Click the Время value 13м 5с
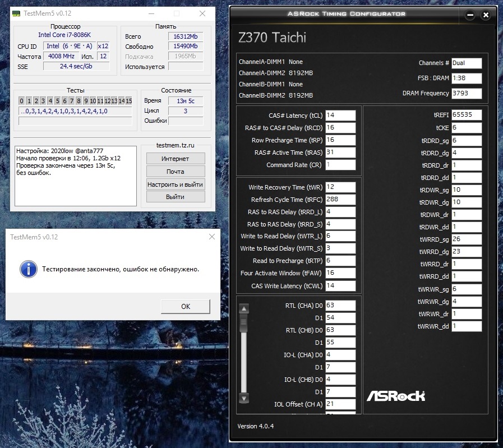This screenshot has width=503, height=448. [x=186, y=101]
